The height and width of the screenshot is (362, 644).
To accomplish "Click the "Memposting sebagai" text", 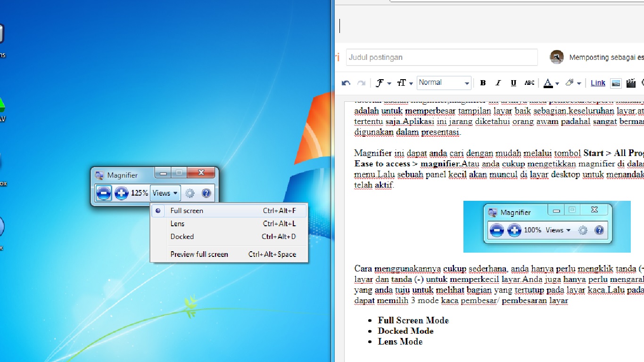I will click(x=603, y=58).
